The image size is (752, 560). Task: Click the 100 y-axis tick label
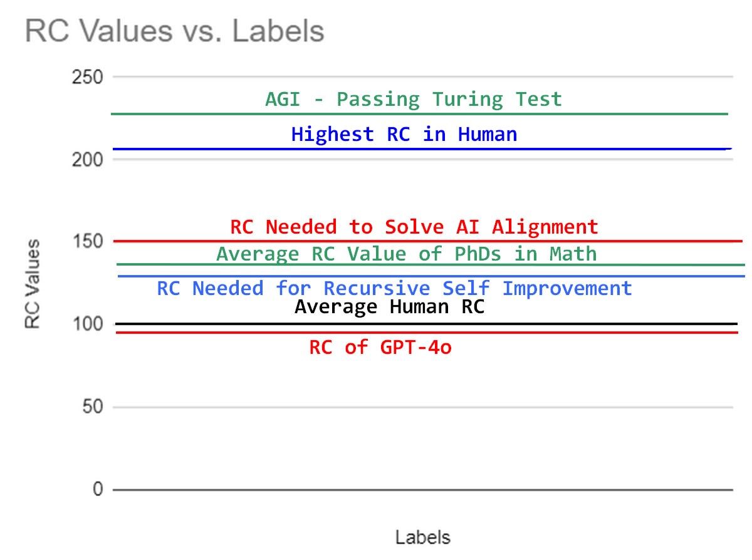88,324
